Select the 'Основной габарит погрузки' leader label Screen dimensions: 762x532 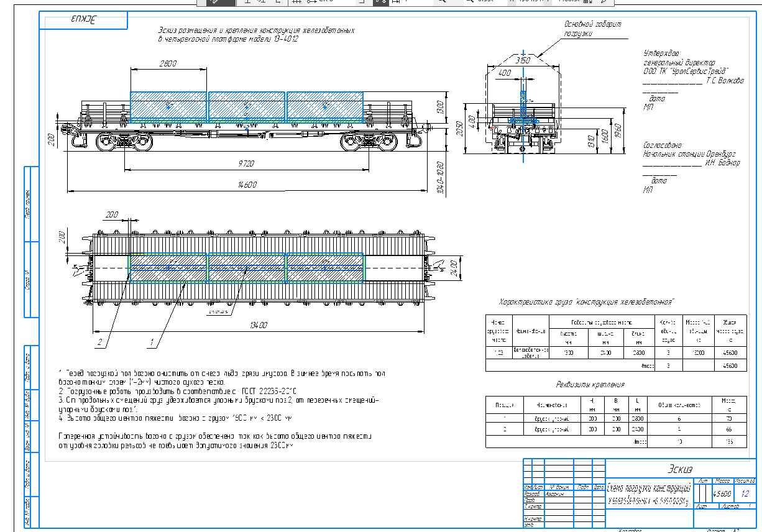[x=592, y=29]
